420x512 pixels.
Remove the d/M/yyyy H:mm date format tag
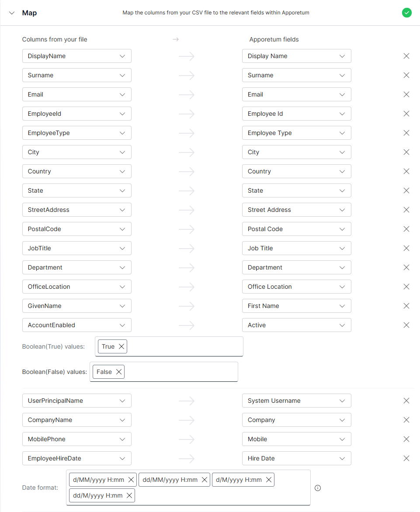[x=268, y=479]
